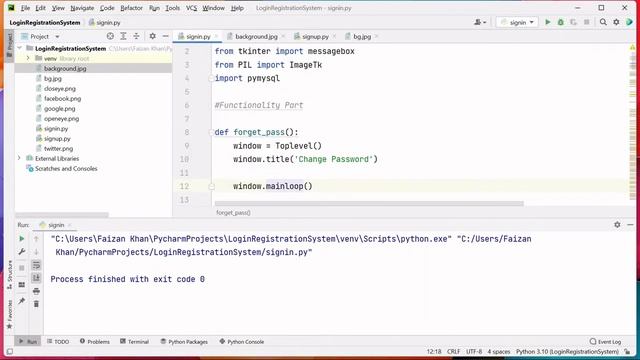
Task: Rerun signin in Run panel
Action: pyautogui.click(x=22, y=239)
